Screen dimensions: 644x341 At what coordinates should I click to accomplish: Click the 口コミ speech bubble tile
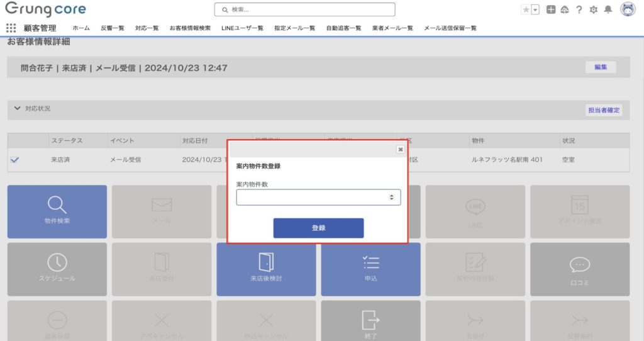579,268
